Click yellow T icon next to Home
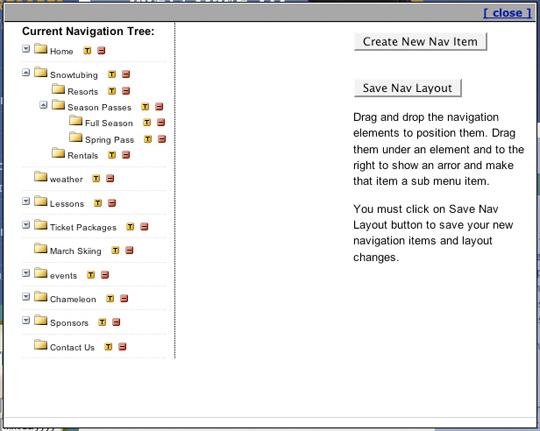 point(87,51)
